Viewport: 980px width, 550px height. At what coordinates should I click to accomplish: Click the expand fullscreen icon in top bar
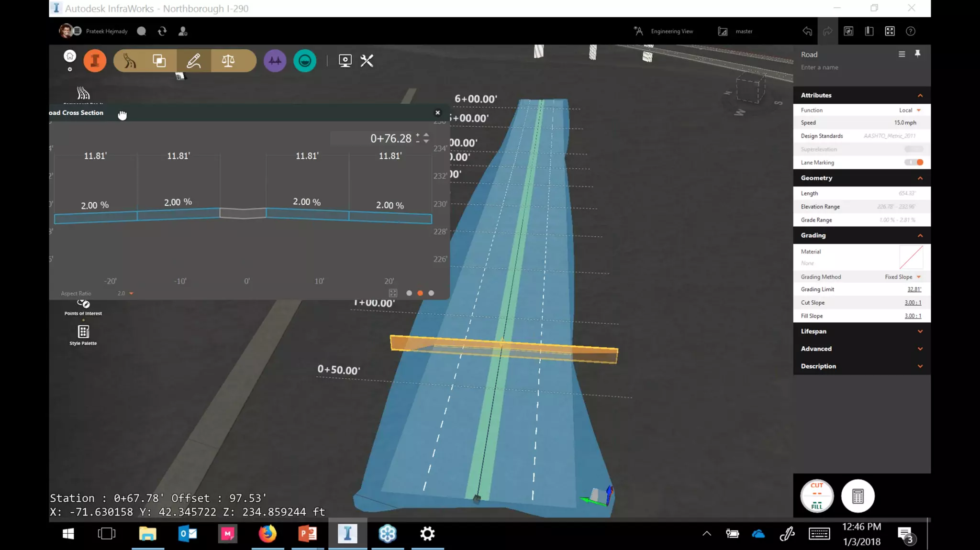(x=890, y=31)
